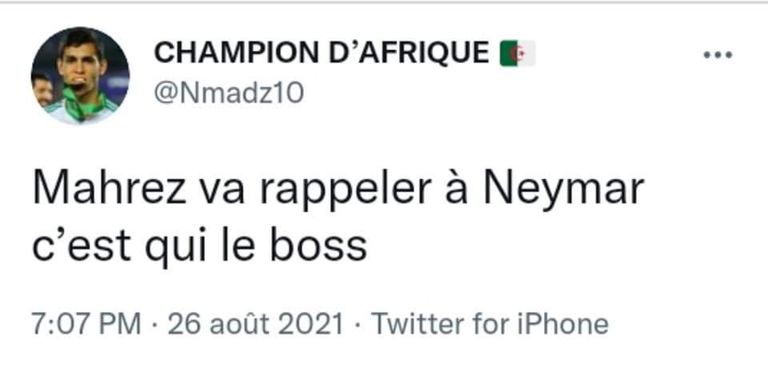768x378 pixels.
Task: Click the word CHAMPION in the display name
Action: (x=237, y=53)
